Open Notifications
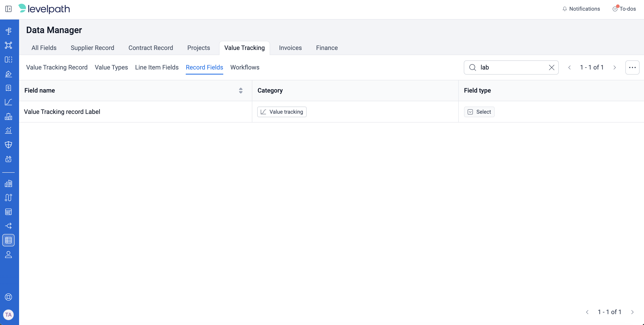This screenshot has height=325, width=644. click(581, 9)
